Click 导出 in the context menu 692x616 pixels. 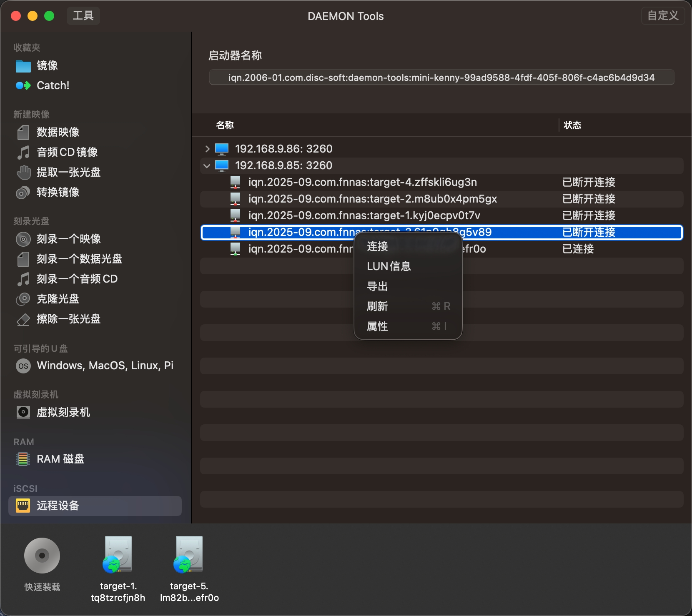tap(377, 286)
